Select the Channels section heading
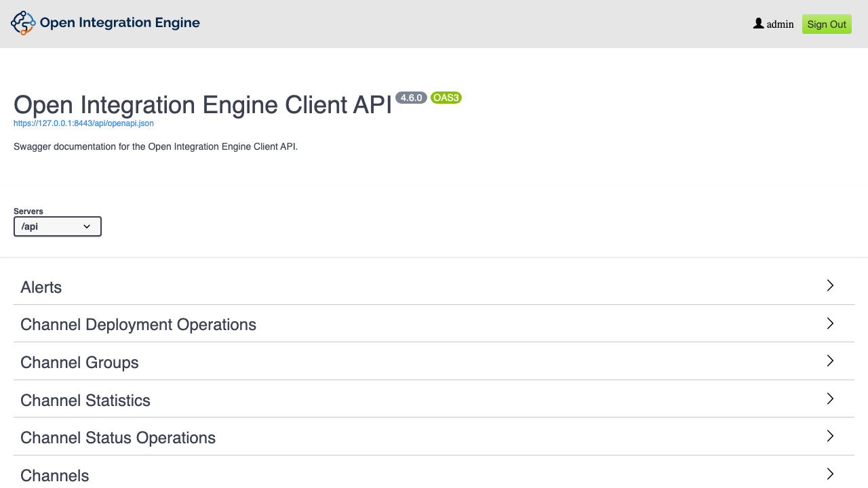868x488 pixels. [55, 476]
